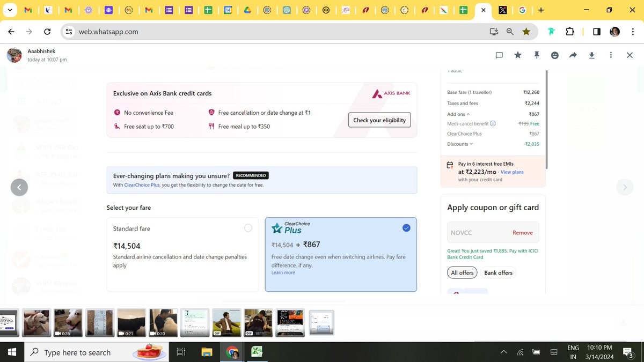Click the bookmark star in address bar
The width and height of the screenshot is (644, 362).
coord(526,32)
